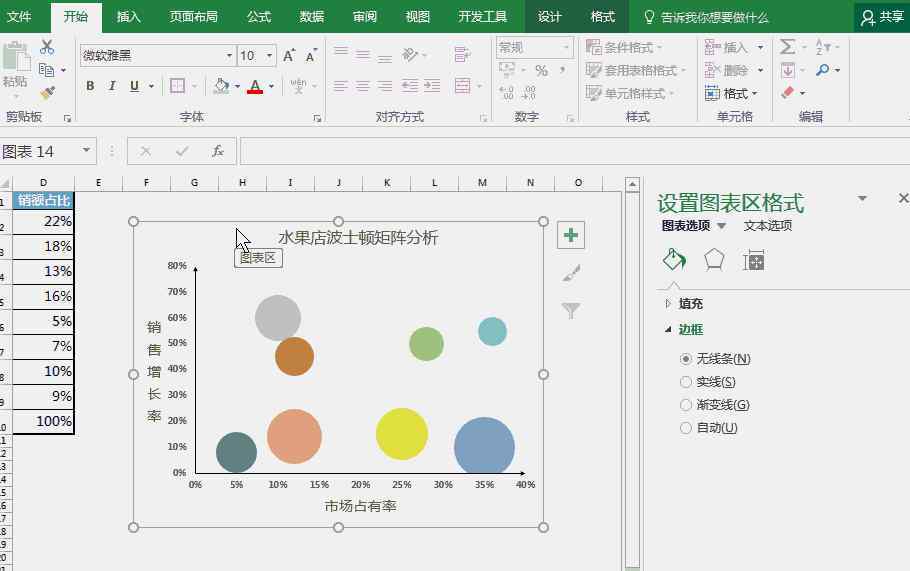910x571 pixels.
Task: Click the vertical scrollbar up arrow
Action: pos(633,185)
